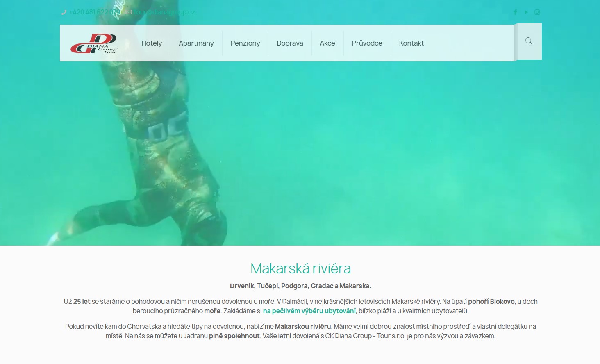Click the email envelope icon
Screen dimensions: 600x364
point(129,12)
